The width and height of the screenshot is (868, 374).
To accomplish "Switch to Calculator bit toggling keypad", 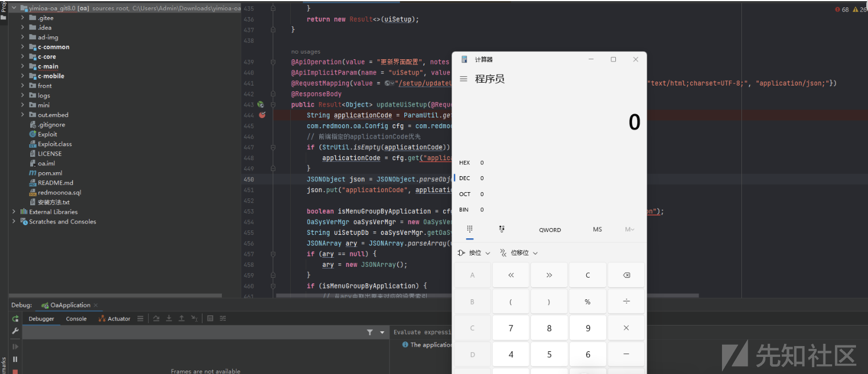I will [502, 229].
